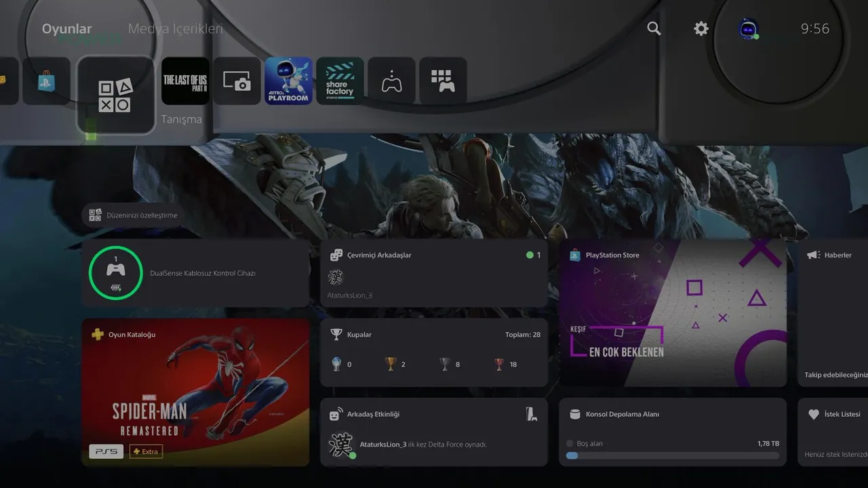Viewport: 868px width, 488px height.
Task: Open the Konsol Depolama Alanı card
Action: (673, 432)
